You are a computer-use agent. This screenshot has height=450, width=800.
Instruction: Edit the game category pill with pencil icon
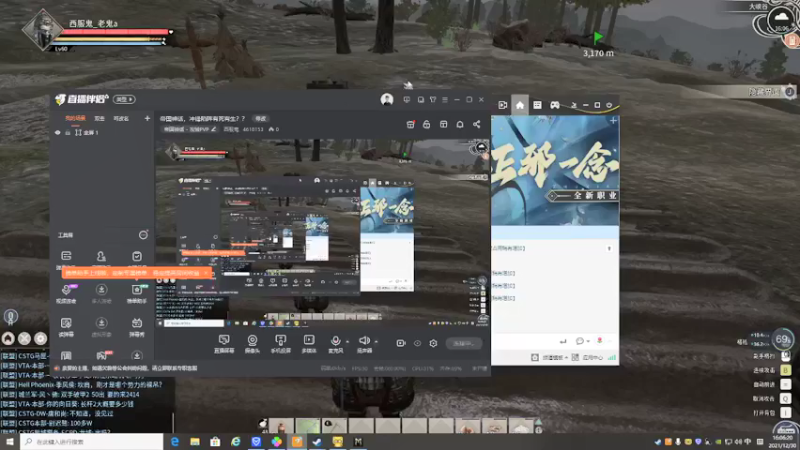pyautogui.click(x=189, y=130)
